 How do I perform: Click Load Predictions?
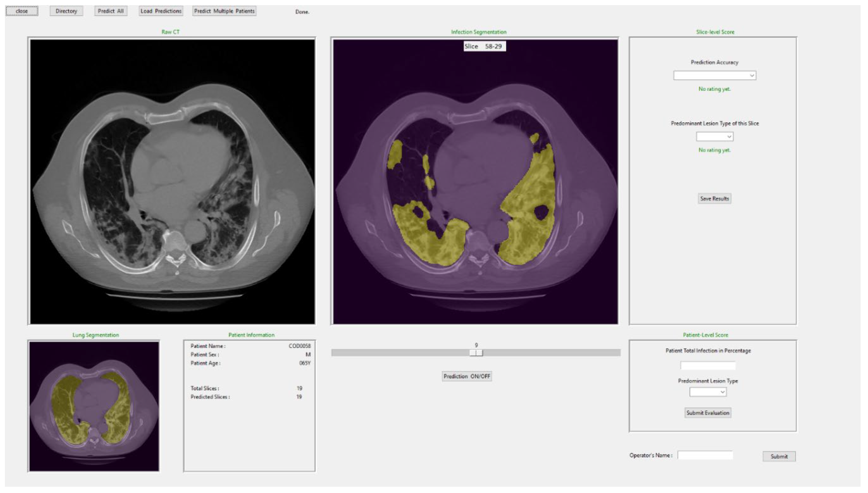coord(161,11)
